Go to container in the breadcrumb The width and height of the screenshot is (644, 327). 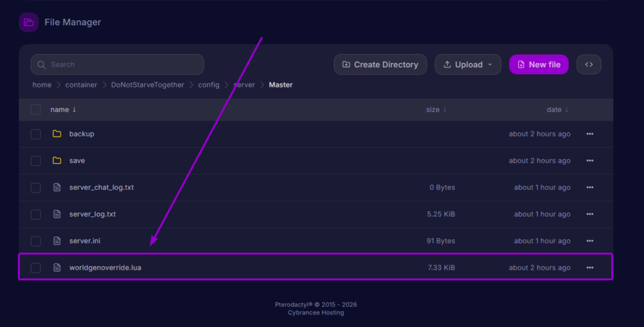[x=81, y=85]
